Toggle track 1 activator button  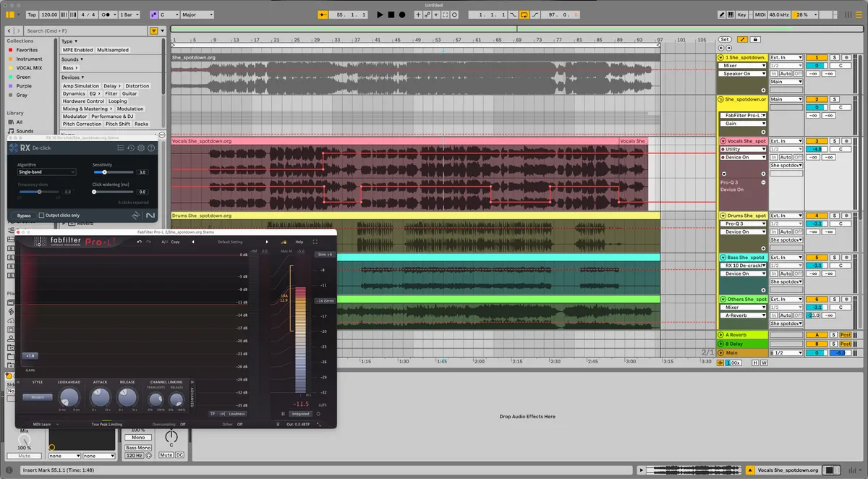(817, 57)
